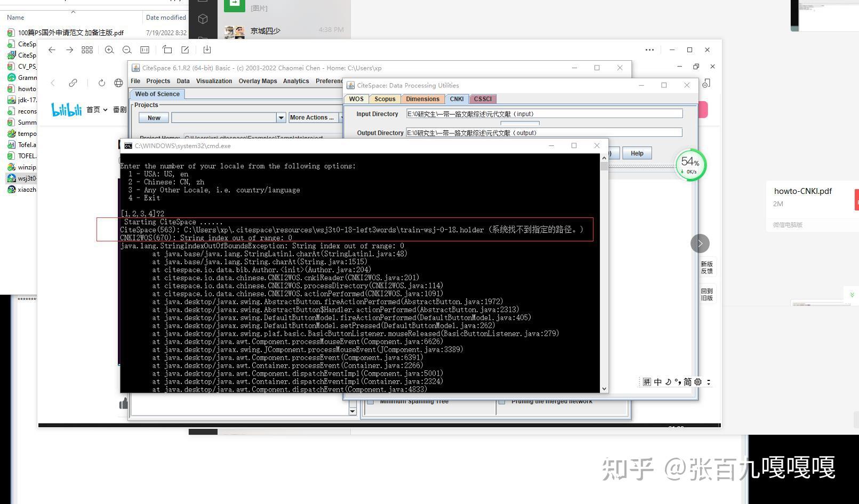
Task: Open Overlay Maps menu
Action: pyautogui.click(x=258, y=81)
